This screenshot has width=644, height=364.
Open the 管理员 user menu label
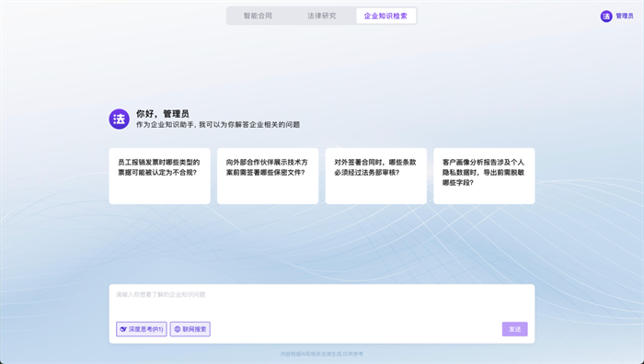[625, 16]
